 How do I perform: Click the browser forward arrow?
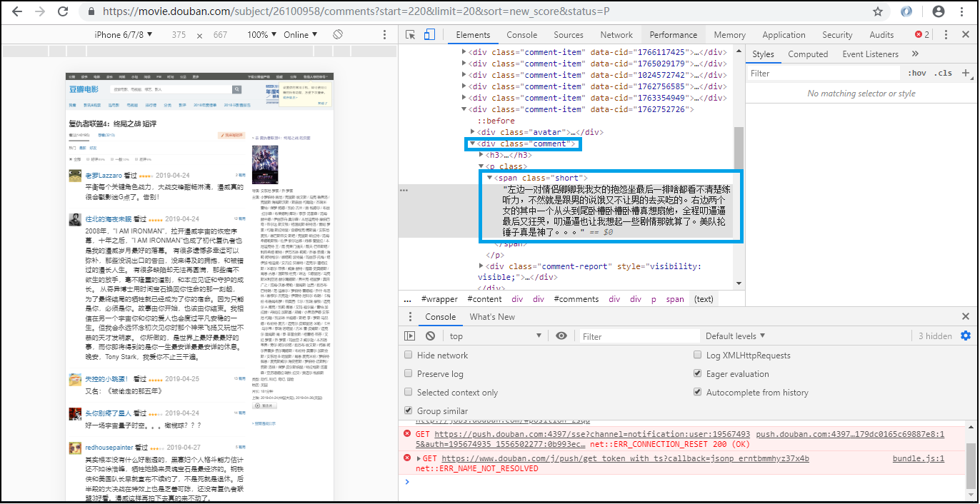[40, 11]
